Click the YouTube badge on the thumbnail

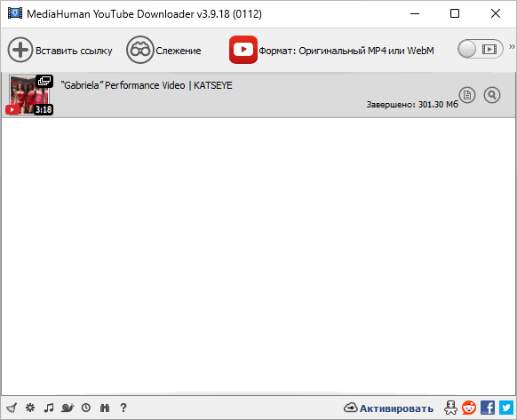(x=12, y=110)
